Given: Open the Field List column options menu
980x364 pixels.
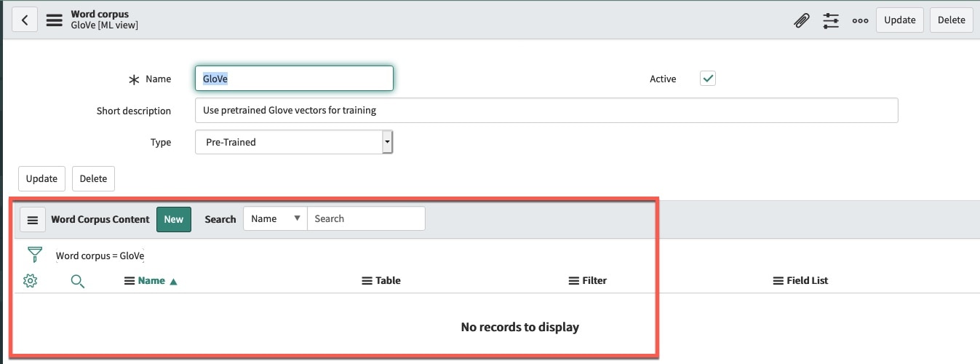Looking at the screenshot, I should point(778,280).
